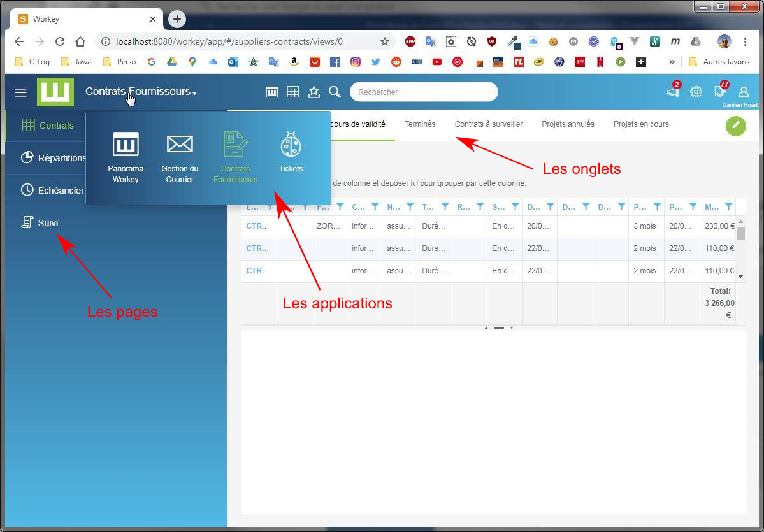The height and width of the screenshot is (532, 764).
Task: Open the user profile icon
Action: [743, 92]
